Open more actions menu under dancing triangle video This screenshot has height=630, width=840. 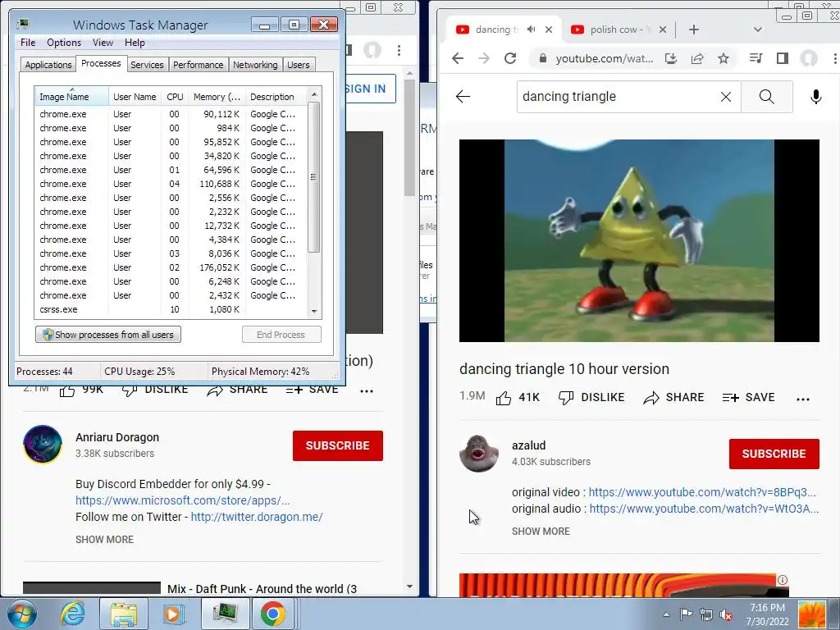(x=803, y=399)
